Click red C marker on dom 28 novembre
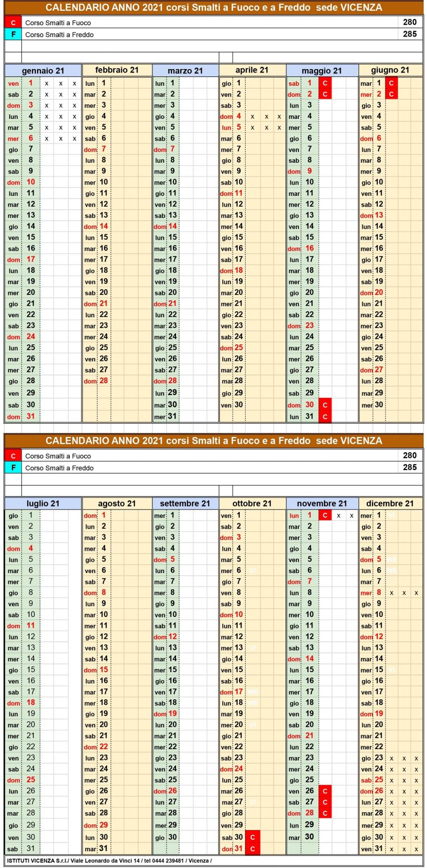This screenshot has width=427, height=868. tap(325, 813)
